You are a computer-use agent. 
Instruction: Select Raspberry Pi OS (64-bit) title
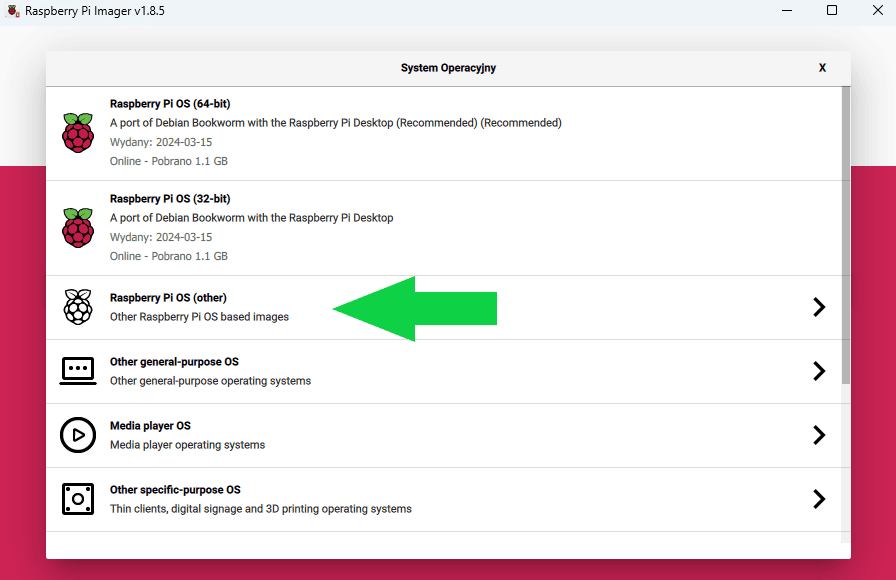(x=170, y=103)
